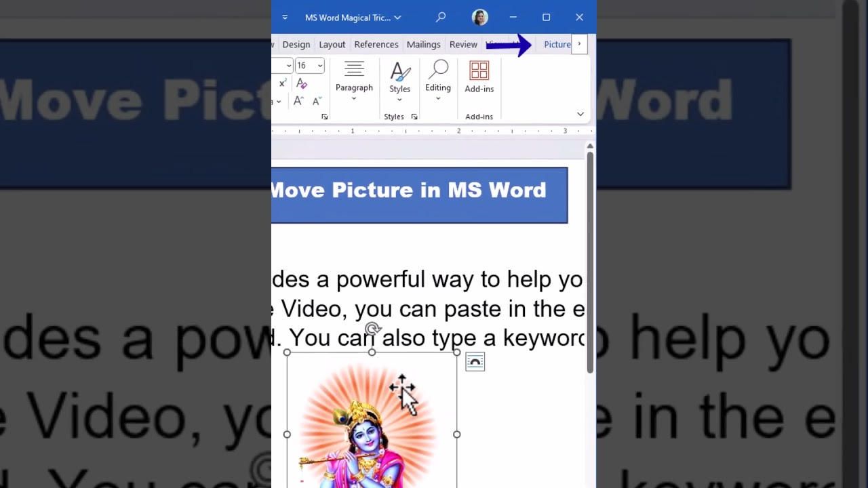868x488 pixels.
Task: Apply superscript formatting (x²)
Action: point(282,83)
